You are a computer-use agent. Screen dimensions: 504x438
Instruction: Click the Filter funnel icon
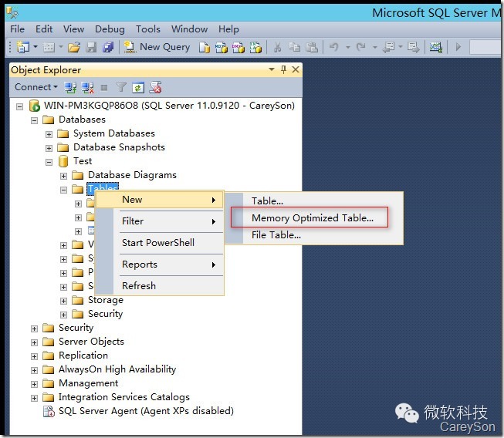[x=121, y=87]
